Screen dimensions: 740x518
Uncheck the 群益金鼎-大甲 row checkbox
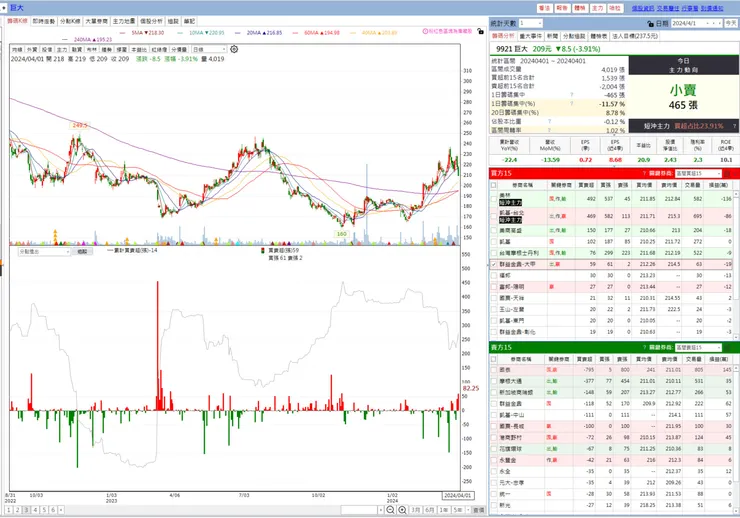[x=494, y=265]
